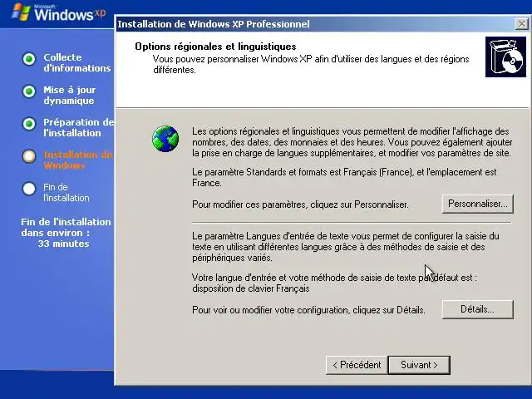This screenshot has height=399, width=532.
Task: Close the Installation de Windows XP dialog
Action: pyautogui.click(x=521, y=24)
